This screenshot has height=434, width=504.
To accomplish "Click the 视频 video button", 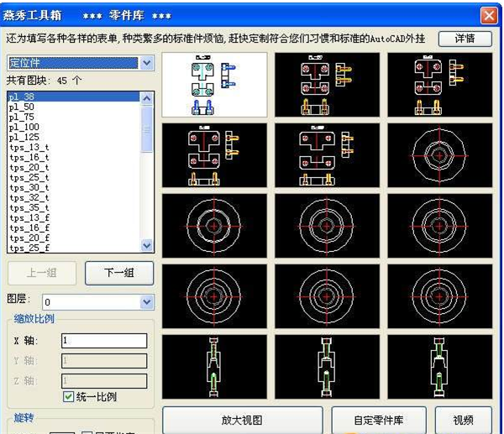I will point(464,420).
